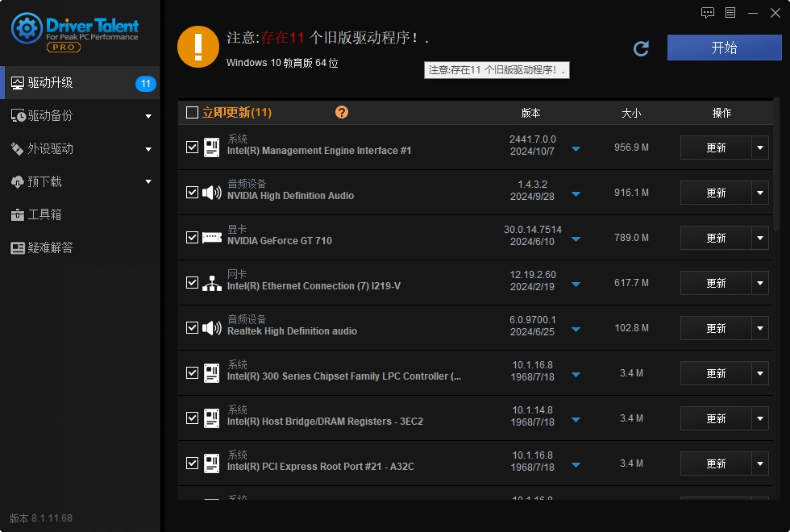790x532 pixels.
Task: Uncheck Host Bridge/DRAM Registers checkbox
Action: pyautogui.click(x=192, y=418)
